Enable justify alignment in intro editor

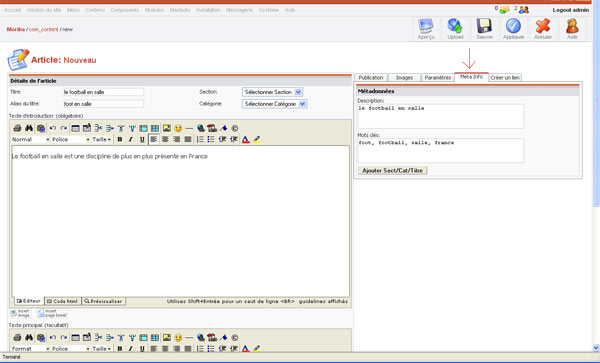(188, 140)
